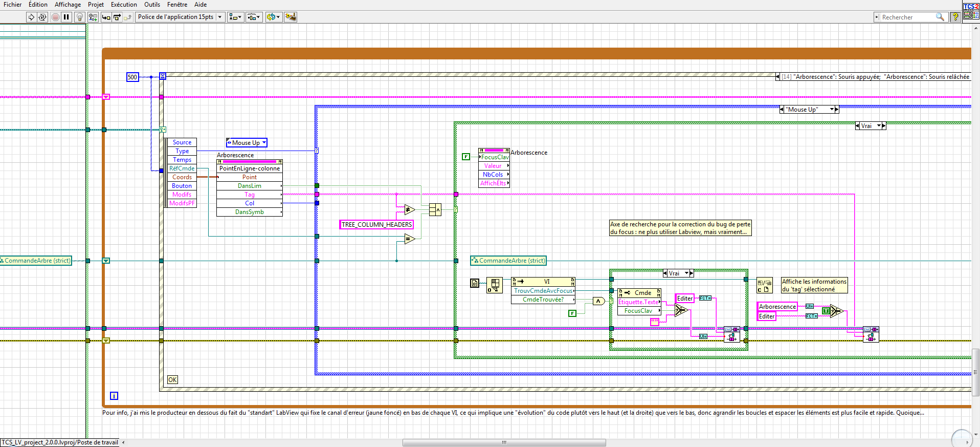Open the Projet menu
980x447 pixels.
96,5
